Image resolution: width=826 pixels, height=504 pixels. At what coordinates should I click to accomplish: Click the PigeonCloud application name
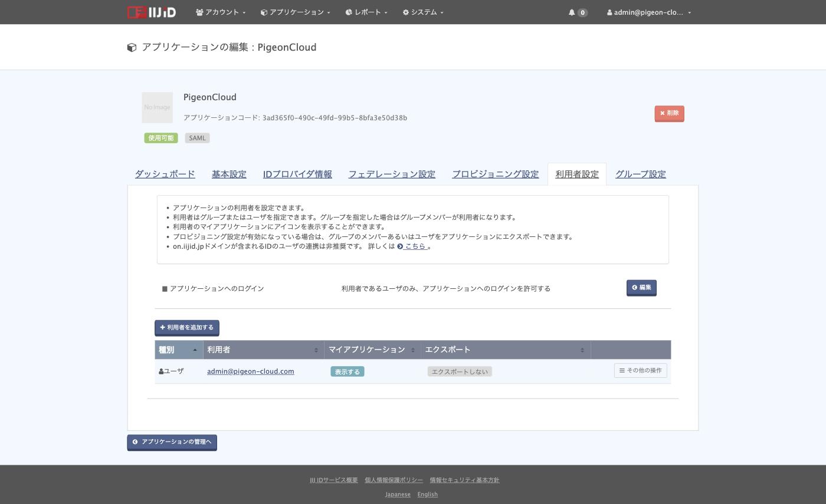(210, 97)
